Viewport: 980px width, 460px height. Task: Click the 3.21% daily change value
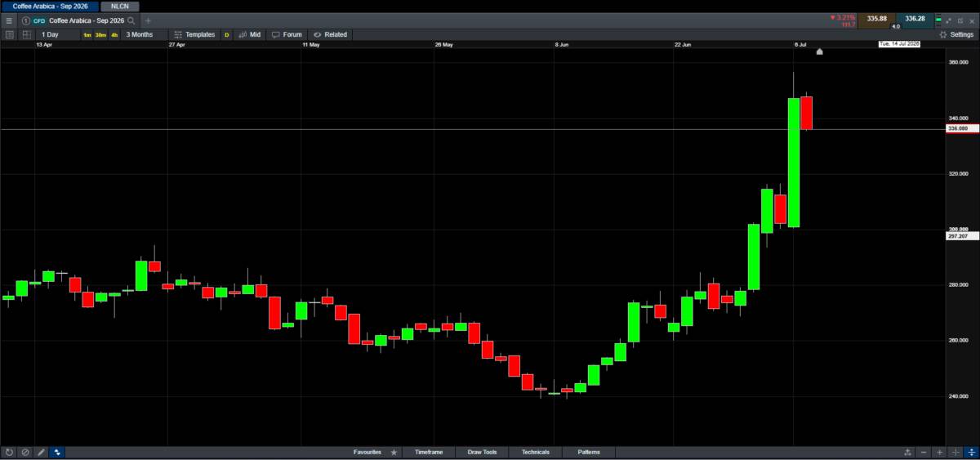click(x=847, y=17)
